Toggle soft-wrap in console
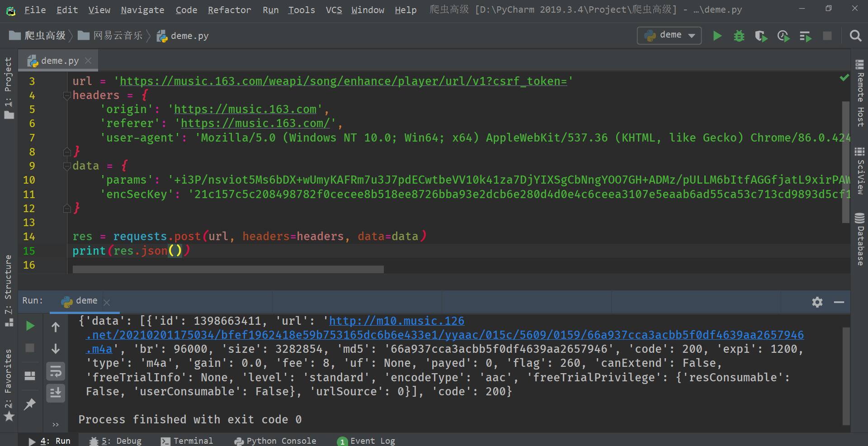 56,371
